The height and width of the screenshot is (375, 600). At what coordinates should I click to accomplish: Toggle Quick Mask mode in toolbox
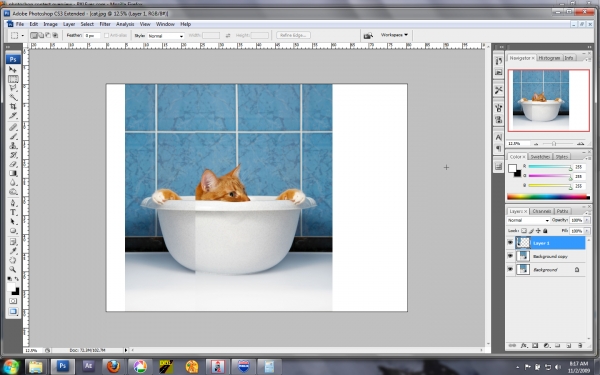coord(13,301)
